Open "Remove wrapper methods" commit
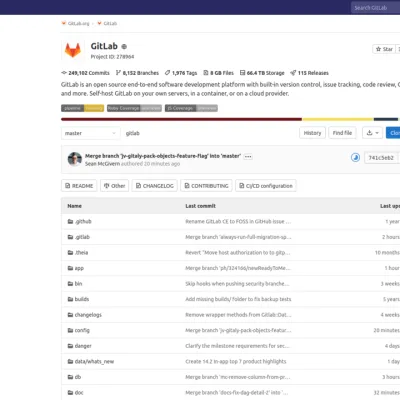 click(x=238, y=315)
